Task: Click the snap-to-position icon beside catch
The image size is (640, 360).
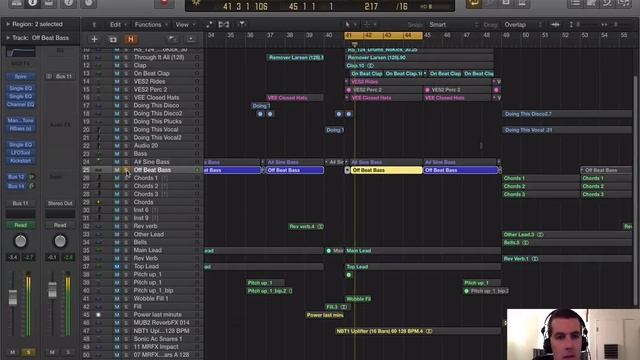Action: 224,24
